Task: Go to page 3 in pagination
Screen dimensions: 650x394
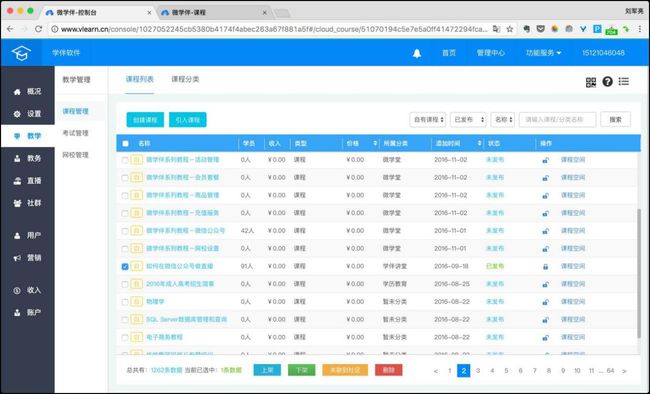Action: (x=478, y=371)
